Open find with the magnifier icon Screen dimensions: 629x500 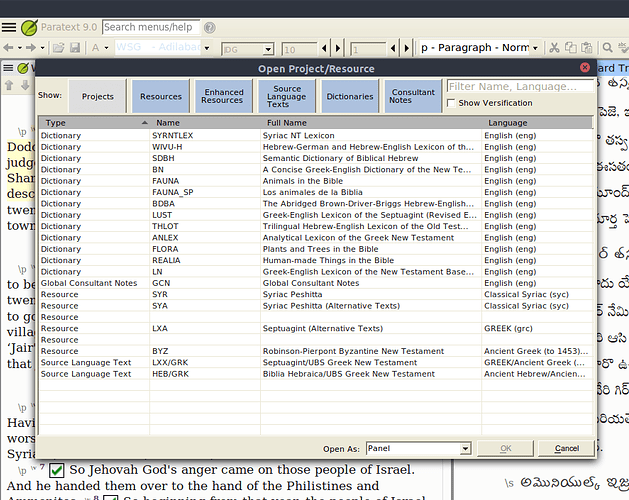click(x=607, y=48)
